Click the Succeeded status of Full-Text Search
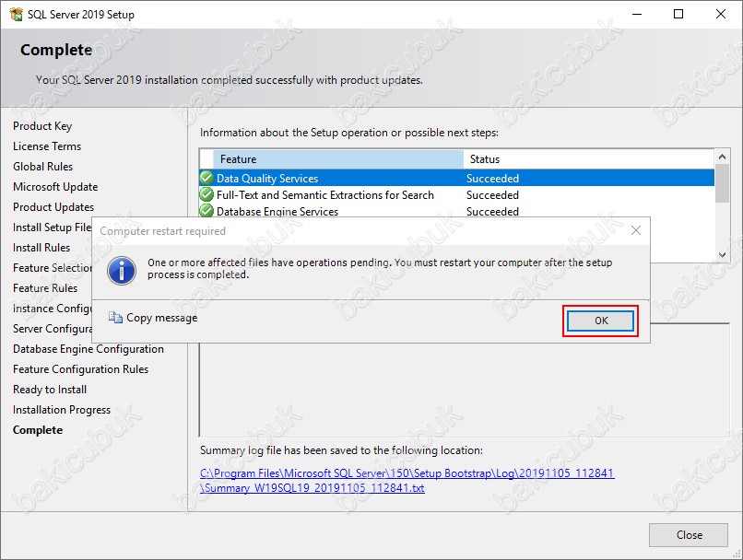The width and height of the screenshot is (743, 560). [x=492, y=194]
